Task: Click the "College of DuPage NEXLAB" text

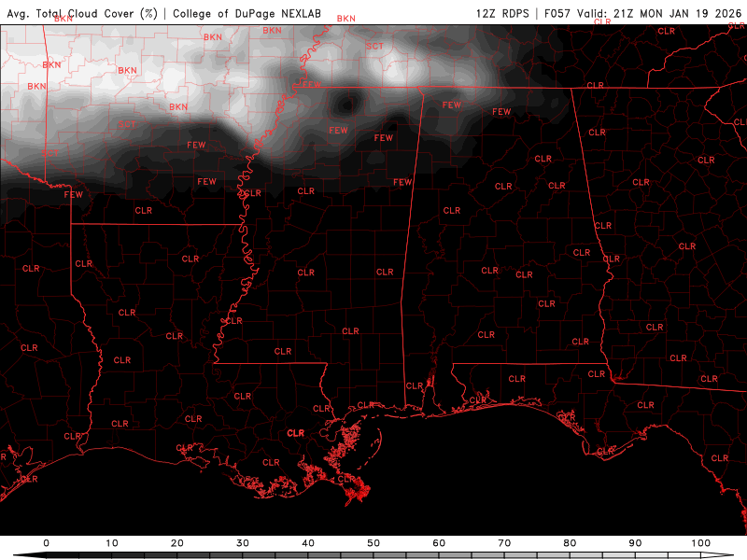Action: pos(247,13)
